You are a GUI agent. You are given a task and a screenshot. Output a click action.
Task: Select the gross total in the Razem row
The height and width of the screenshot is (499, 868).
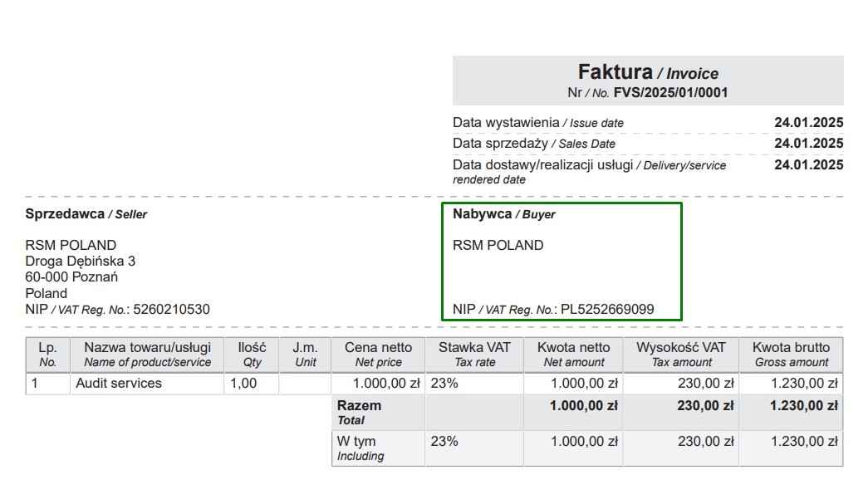pos(804,406)
